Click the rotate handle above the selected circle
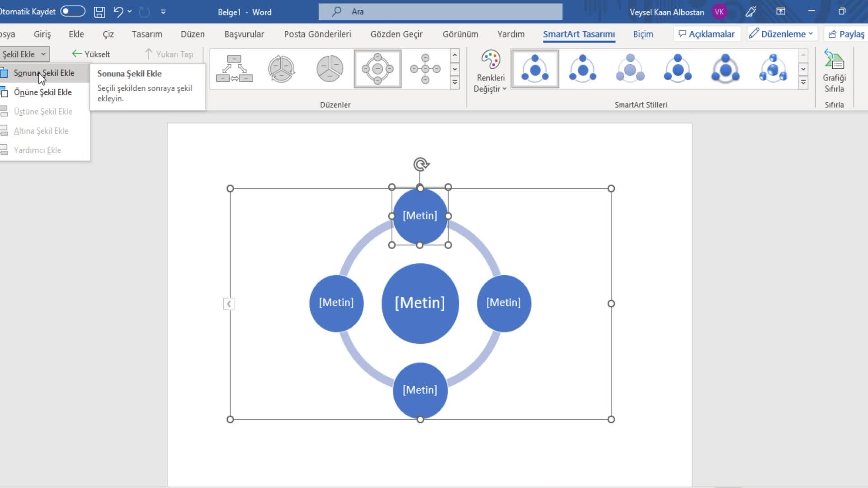The width and height of the screenshot is (868, 488). pos(421,164)
